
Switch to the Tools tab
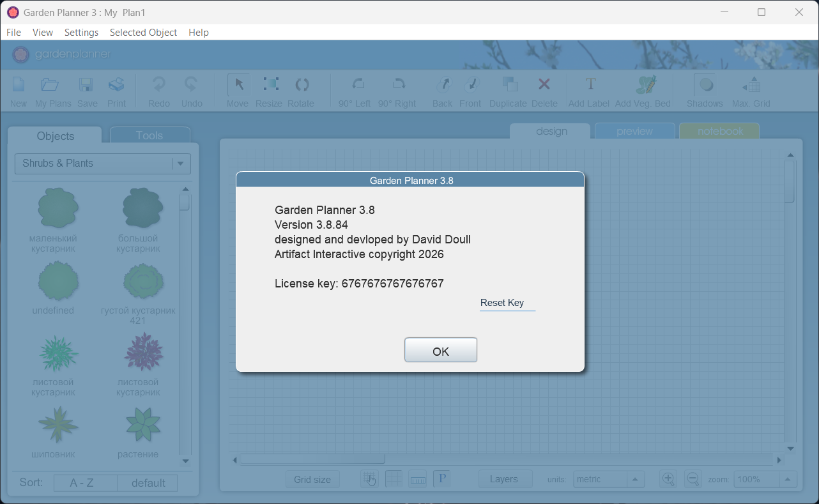pyautogui.click(x=149, y=135)
